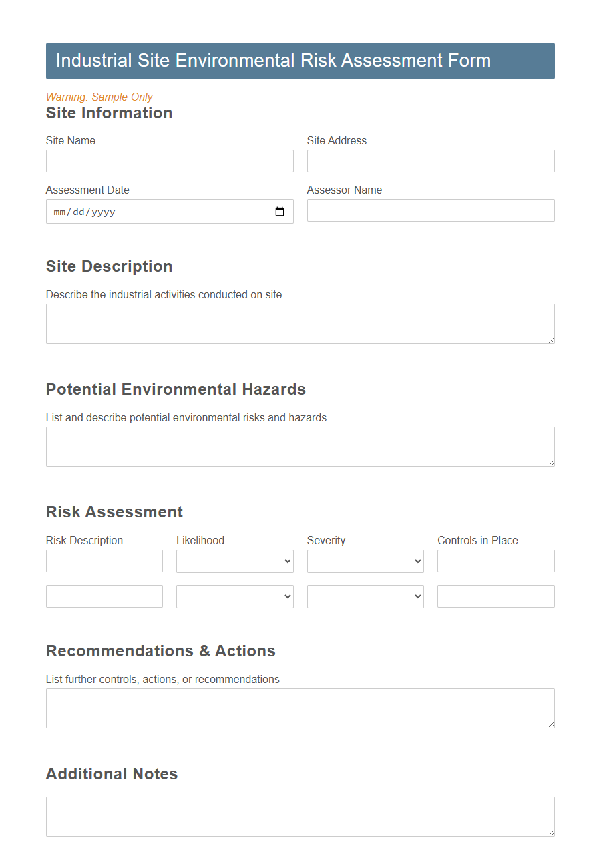Select the second Controls in Place field
The height and width of the screenshot is (868, 601).
click(495, 596)
